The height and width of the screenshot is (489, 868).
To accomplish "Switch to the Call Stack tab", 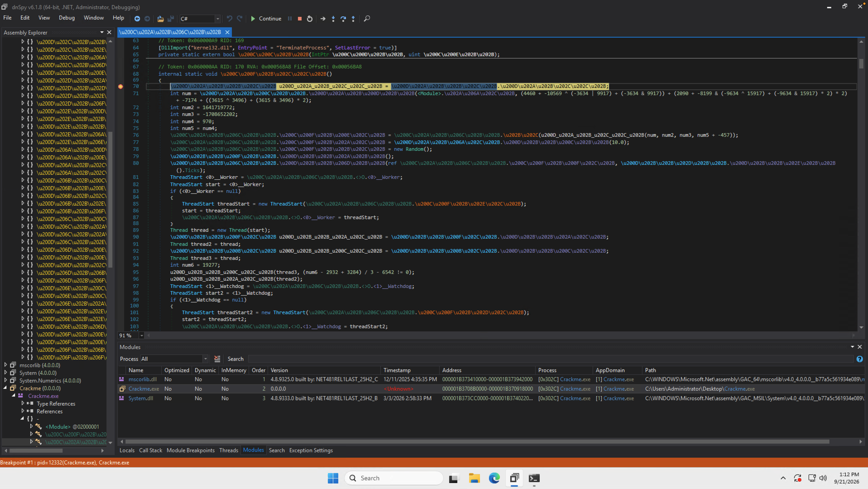I will [x=150, y=450].
